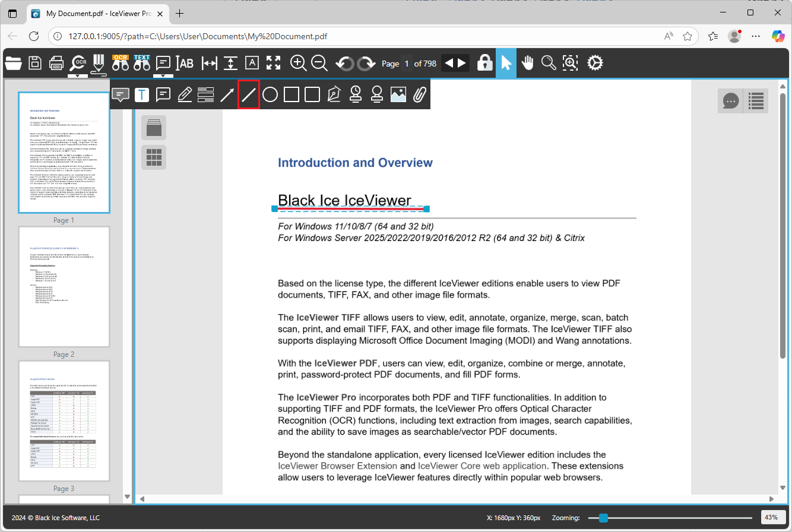Show the annotations list panel icon
792x532 pixels.
[x=756, y=101]
